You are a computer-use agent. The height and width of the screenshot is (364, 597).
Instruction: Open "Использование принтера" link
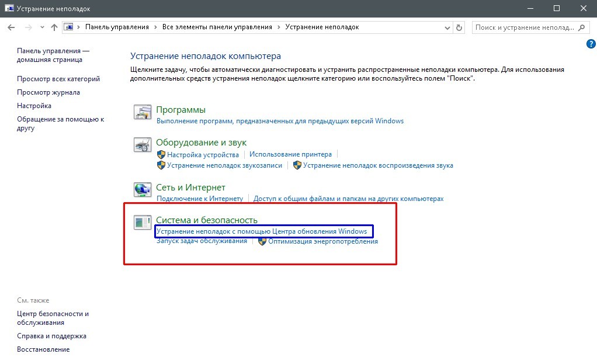[290, 154]
